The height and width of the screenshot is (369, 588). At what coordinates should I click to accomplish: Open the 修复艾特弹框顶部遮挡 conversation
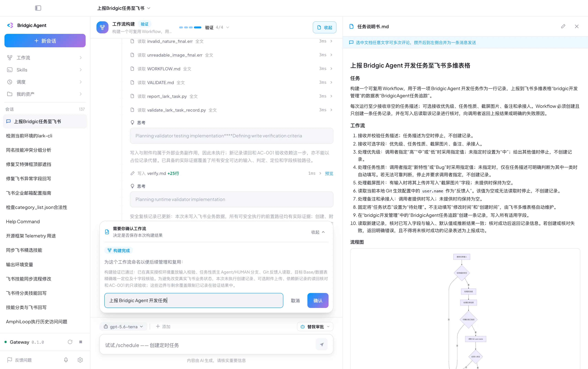pyautogui.click(x=45, y=164)
